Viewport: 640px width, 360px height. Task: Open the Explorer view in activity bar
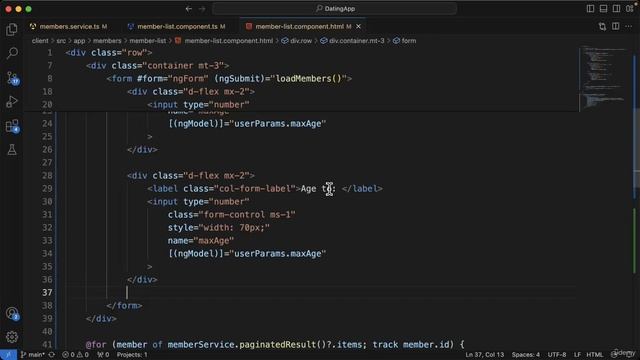pos(12,29)
